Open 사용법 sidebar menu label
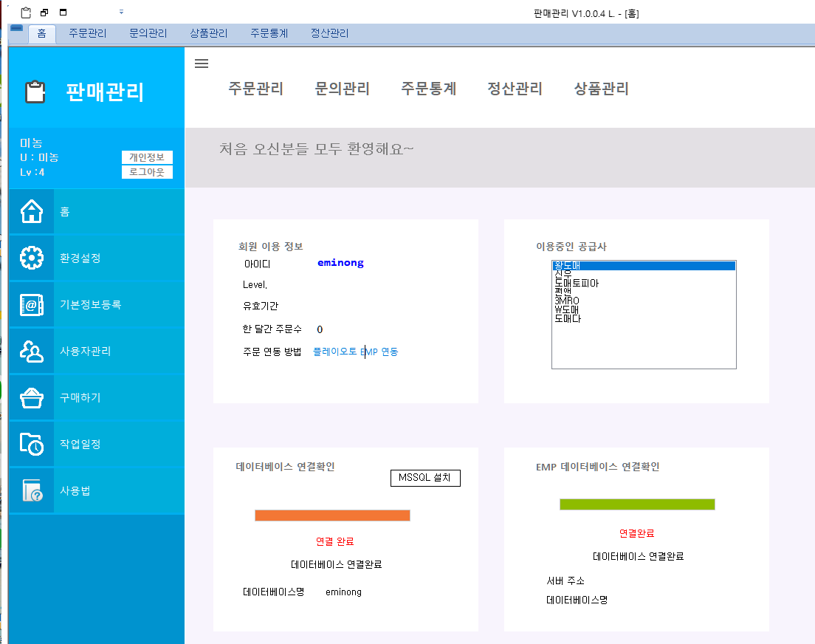The height and width of the screenshot is (644, 815). 75,491
